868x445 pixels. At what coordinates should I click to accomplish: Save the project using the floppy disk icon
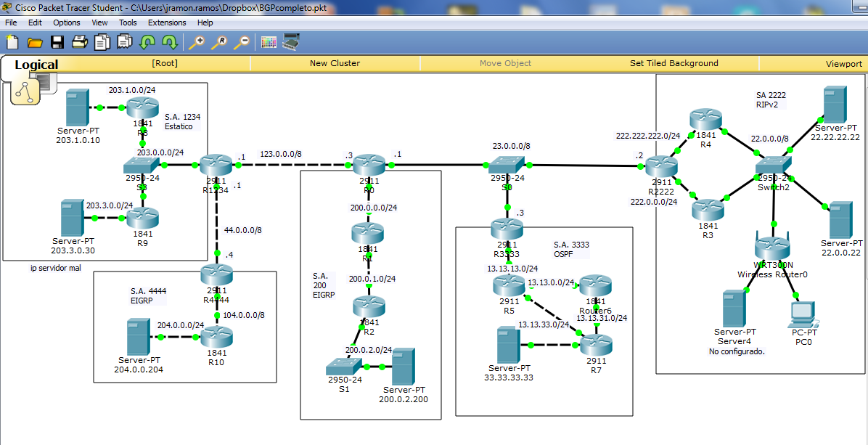pos(57,42)
